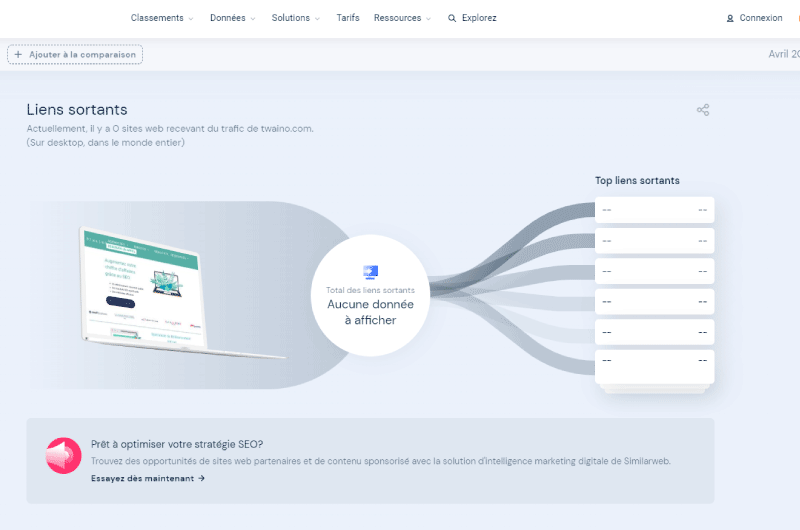Open the Données menu
Image resolution: width=800 pixels, height=530 pixels.
click(x=233, y=18)
